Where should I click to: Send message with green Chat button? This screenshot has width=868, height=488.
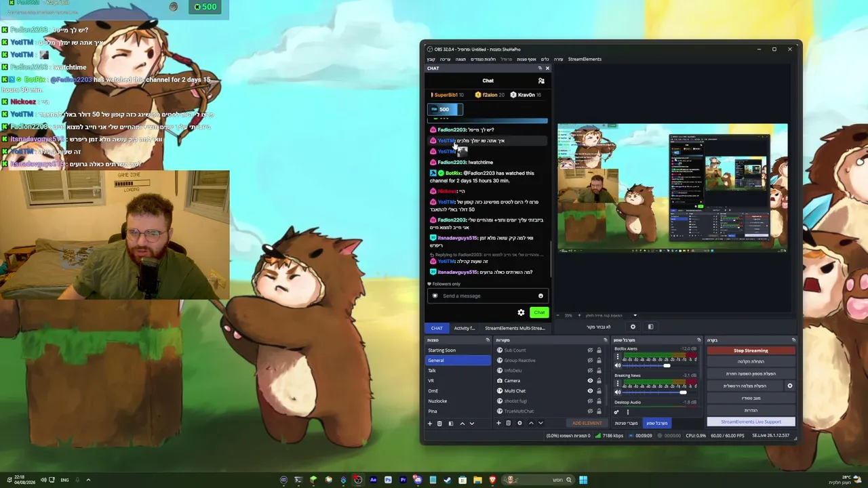[x=539, y=312]
